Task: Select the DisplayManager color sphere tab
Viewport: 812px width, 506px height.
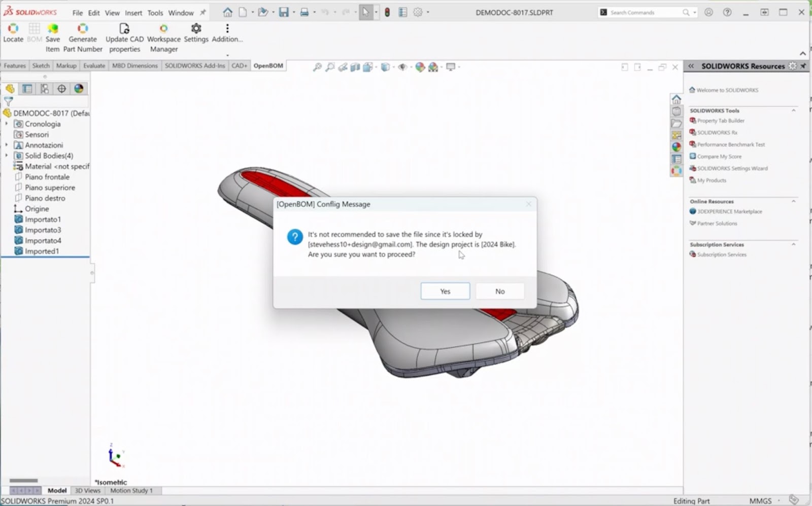Action: pyautogui.click(x=79, y=89)
